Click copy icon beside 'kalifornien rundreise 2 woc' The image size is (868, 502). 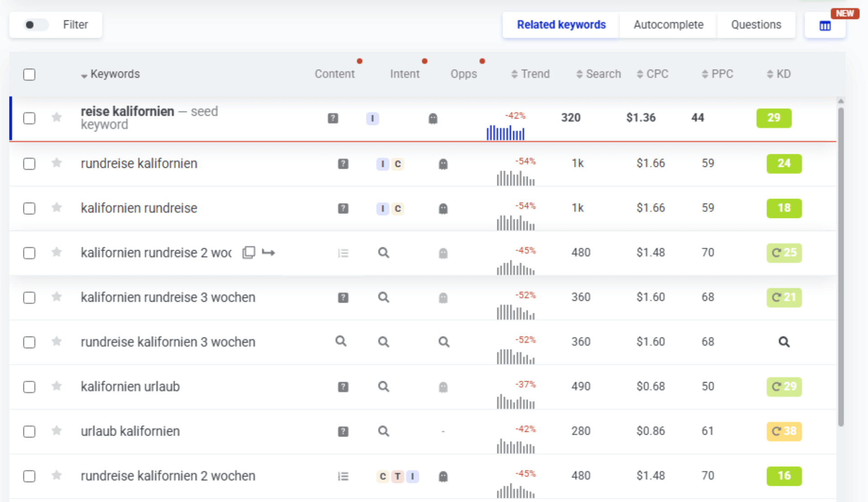(249, 252)
